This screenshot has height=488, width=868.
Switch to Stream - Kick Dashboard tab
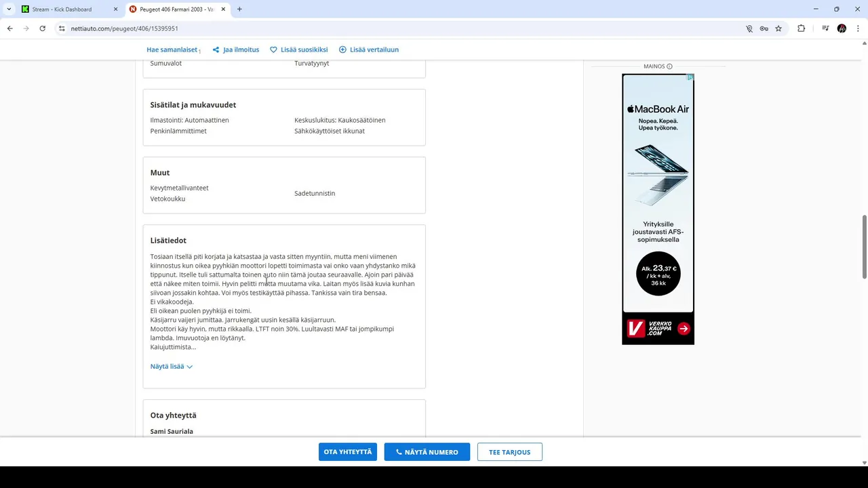[x=62, y=9]
